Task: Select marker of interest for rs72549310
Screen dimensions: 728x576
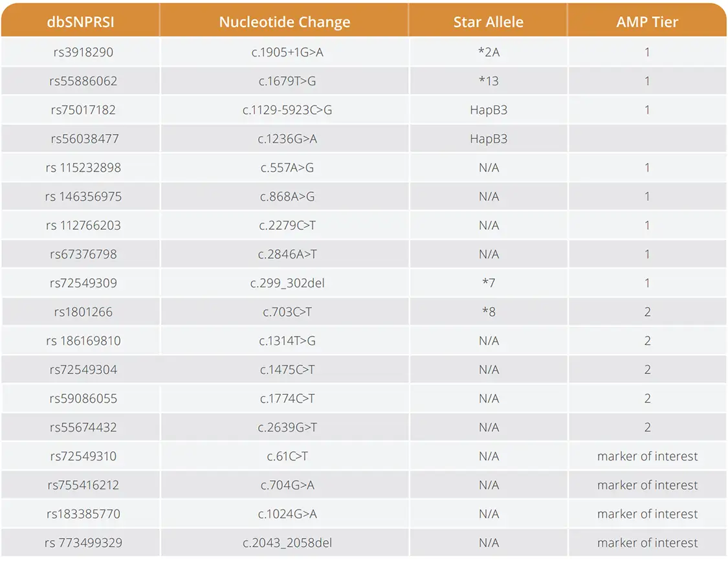Action: pyautogui.click(x=647, y=456)
